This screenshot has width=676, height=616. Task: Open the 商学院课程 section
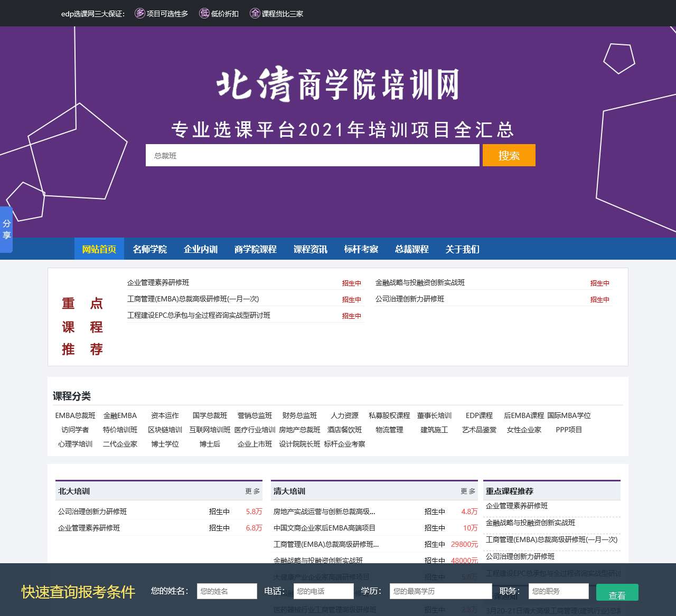coord(255,249)
